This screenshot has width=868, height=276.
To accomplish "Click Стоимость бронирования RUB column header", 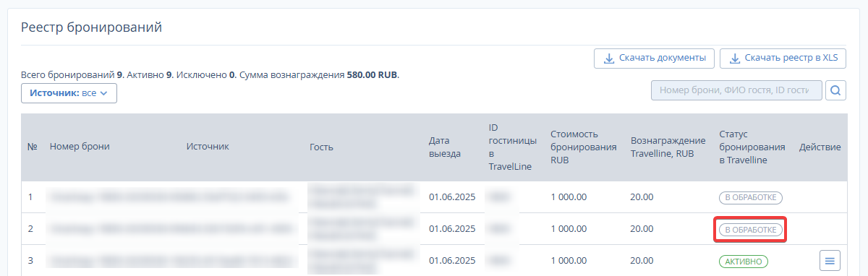I will tap(583, 147).
